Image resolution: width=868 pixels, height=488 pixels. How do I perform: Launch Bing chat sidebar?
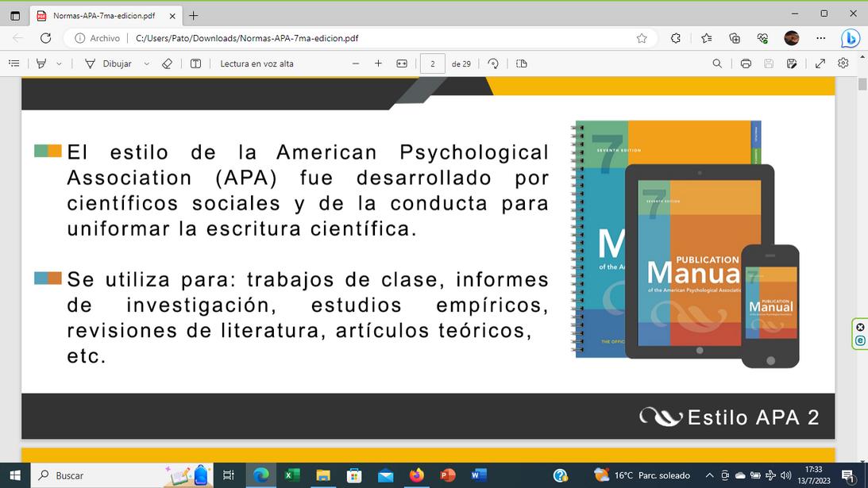pyautogui.click(x=851, y=38)
